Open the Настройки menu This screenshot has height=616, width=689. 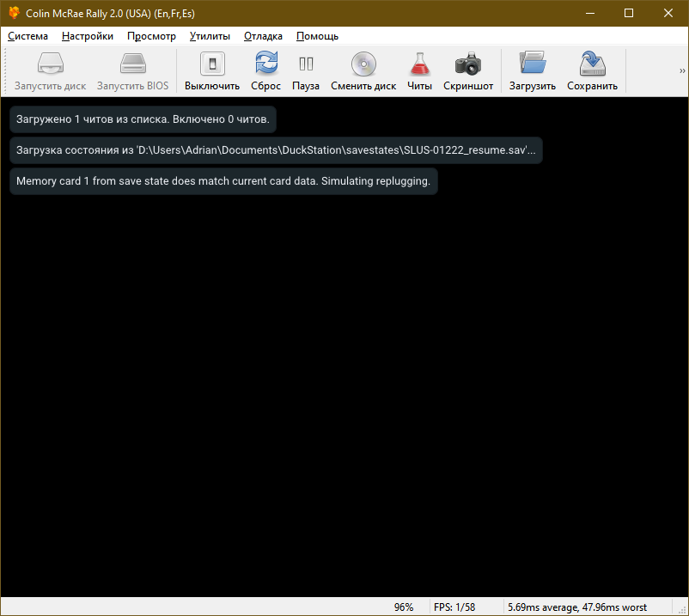tap(88, 36)
